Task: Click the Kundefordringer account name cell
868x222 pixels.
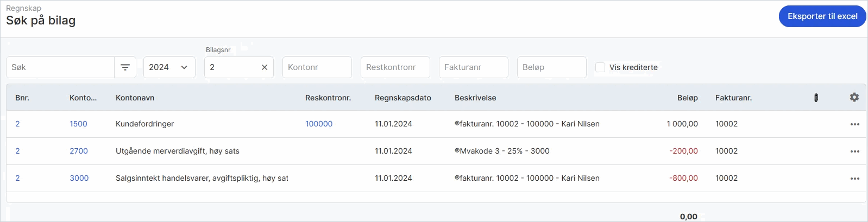Action: [x=144, y=124]
